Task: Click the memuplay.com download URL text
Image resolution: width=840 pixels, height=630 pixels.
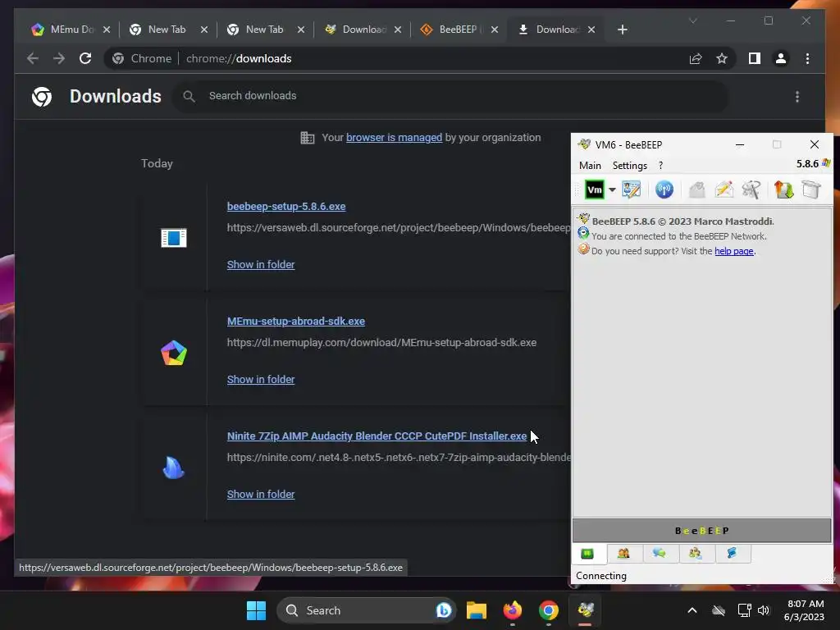Action: click(381, 342)
